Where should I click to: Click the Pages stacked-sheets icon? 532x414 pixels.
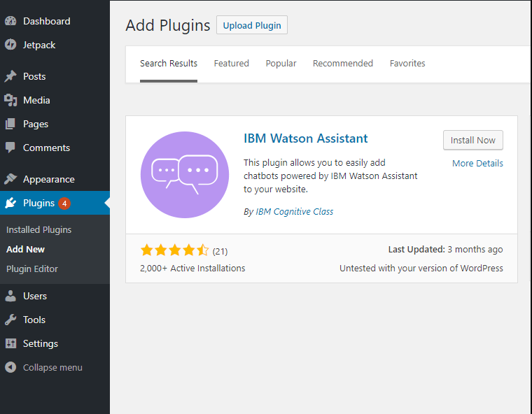pos(10,124)
